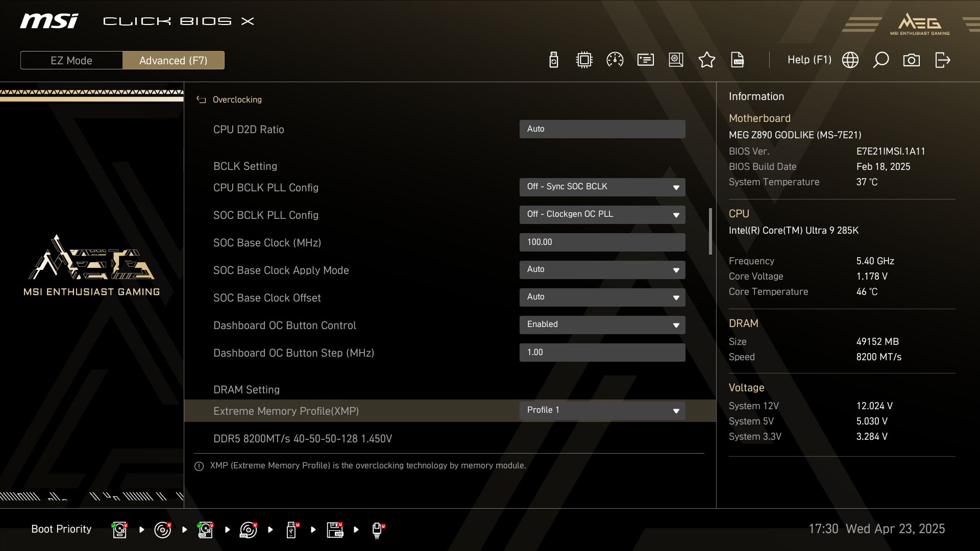Open Help (F1)
Screen dimensions: 980x551
810,60
